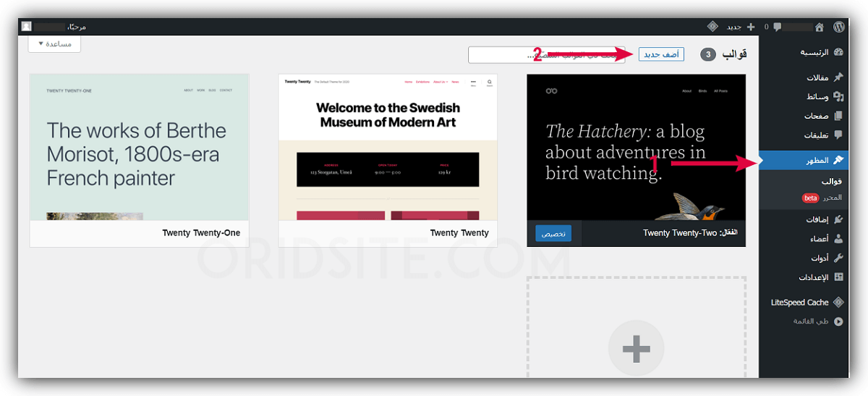
Task: Click the dashboard الرئيسية icon in sidebar
Action: pyautogui.click(x=839, y=53)
